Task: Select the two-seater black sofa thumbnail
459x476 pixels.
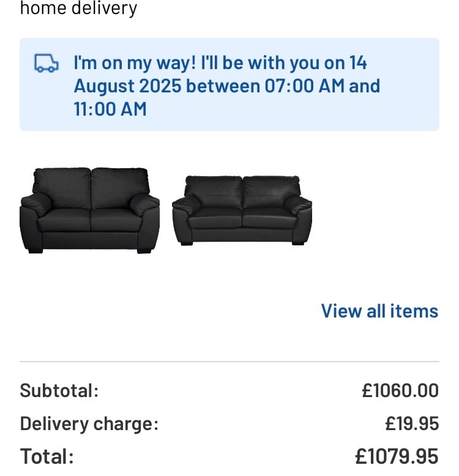Action: 89,210
